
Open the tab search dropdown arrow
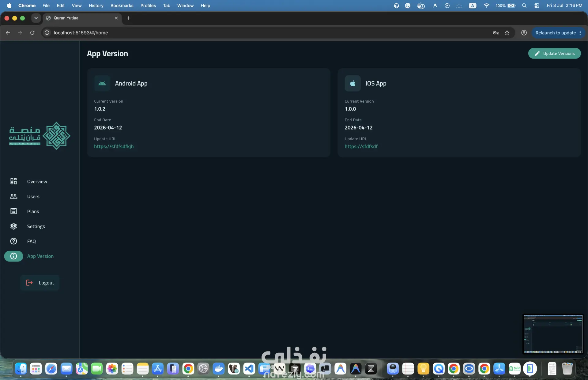coord(36,18)
